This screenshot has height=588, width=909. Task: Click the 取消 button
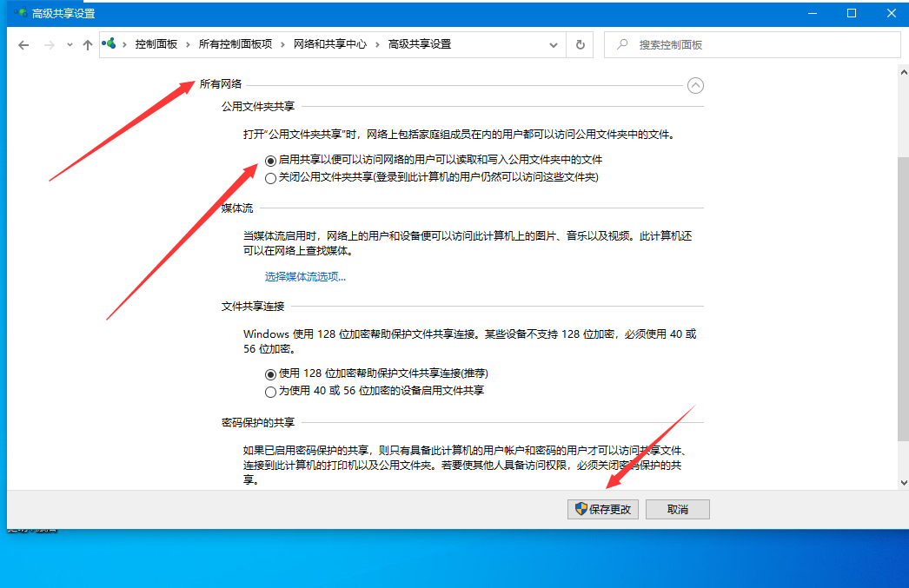677,509
